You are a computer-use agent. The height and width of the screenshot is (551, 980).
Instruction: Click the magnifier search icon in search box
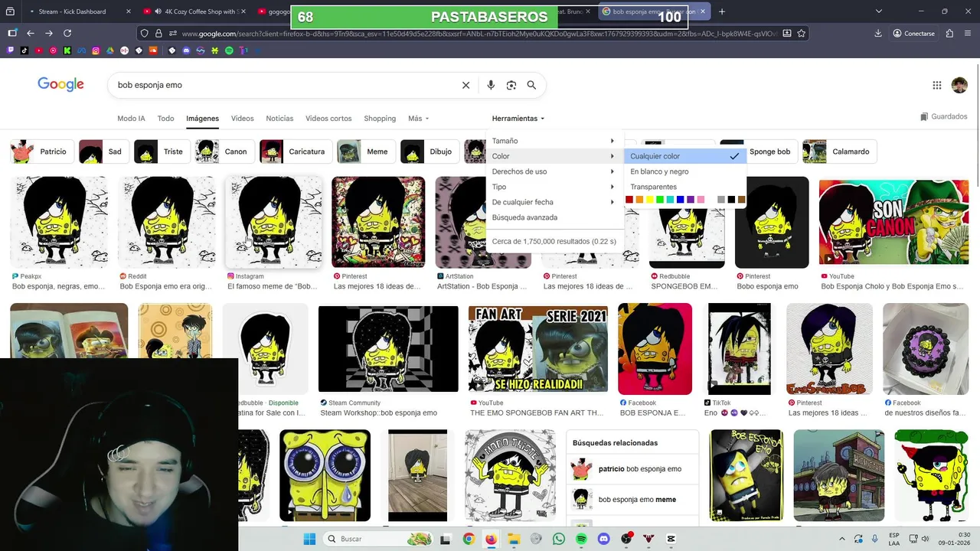point(531,85)
